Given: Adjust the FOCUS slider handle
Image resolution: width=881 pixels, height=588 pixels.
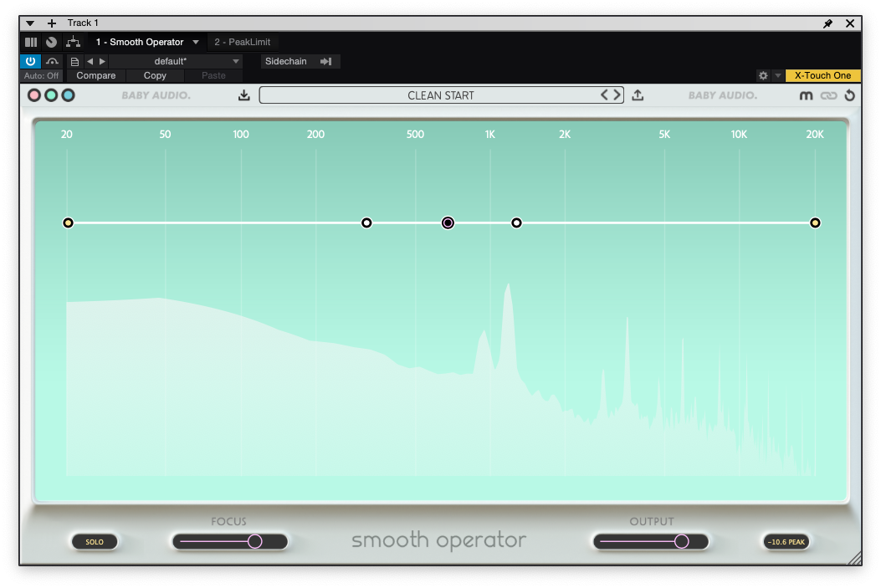Looking at the screenshot, I should point(254,541).
